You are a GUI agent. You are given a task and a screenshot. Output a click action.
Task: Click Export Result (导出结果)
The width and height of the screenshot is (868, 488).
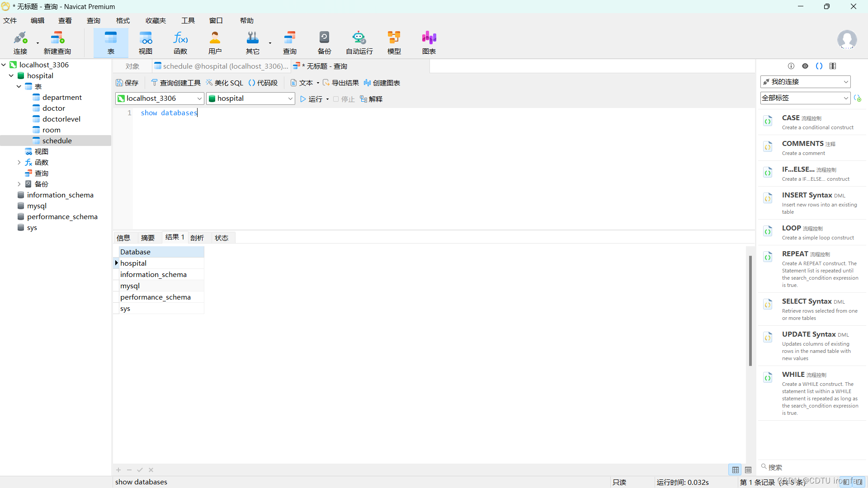341,83
